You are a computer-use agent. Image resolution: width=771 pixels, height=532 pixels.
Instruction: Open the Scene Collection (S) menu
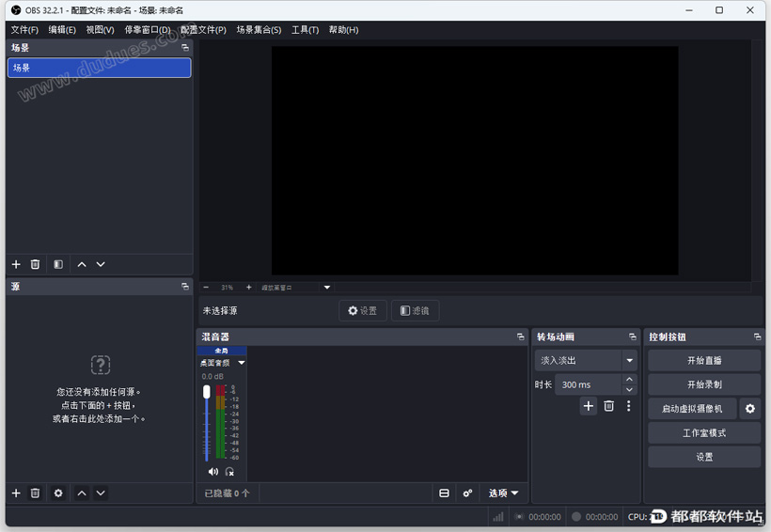pyautogui.click(x=259, y=30)
